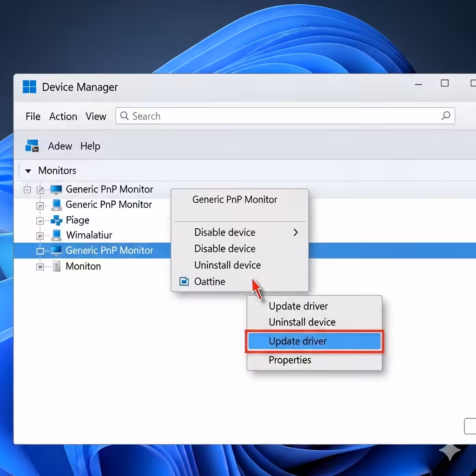Click the Wimalatiur device icon
The image size is (476, 476).
tap(56, 235)
